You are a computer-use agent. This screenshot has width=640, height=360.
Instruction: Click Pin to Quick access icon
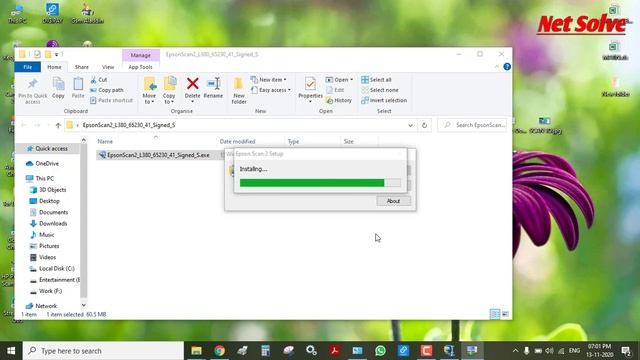point(32,90)
